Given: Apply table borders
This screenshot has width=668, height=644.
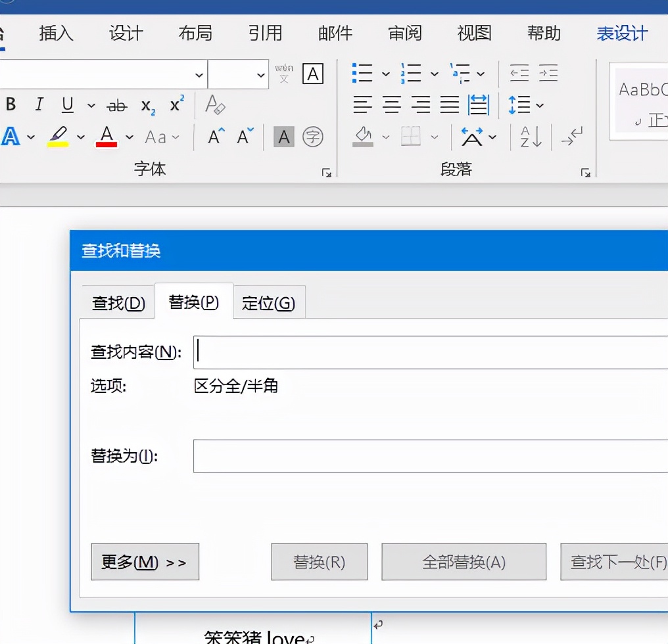Looking at the screenshot, I should (411, 137).
